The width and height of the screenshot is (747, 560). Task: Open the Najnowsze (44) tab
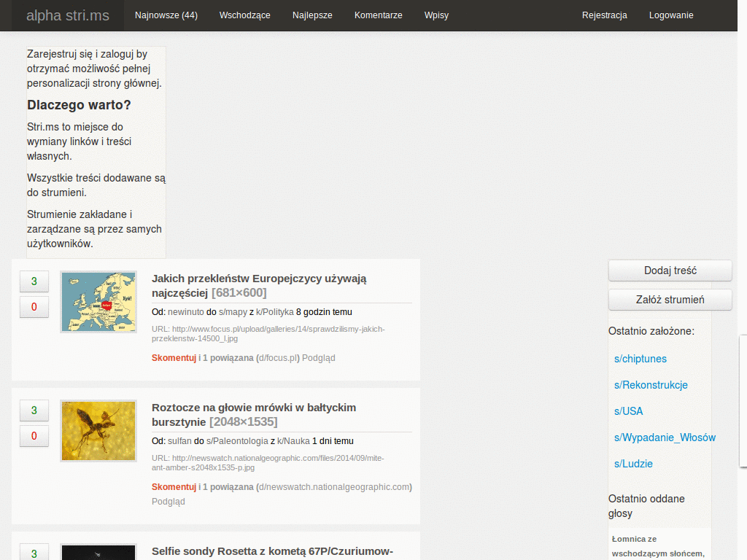pos(166,15)
